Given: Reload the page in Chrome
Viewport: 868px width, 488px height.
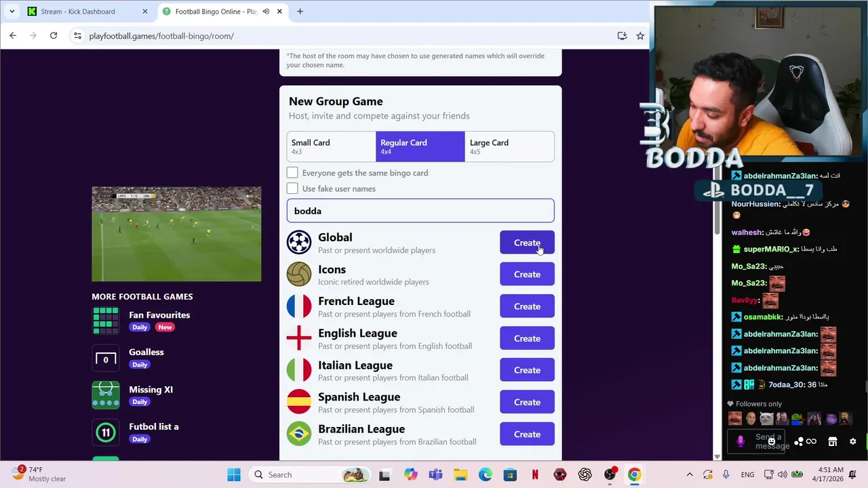Looking at the screenshot, I should pyautogui.click(x=54, y=36).
